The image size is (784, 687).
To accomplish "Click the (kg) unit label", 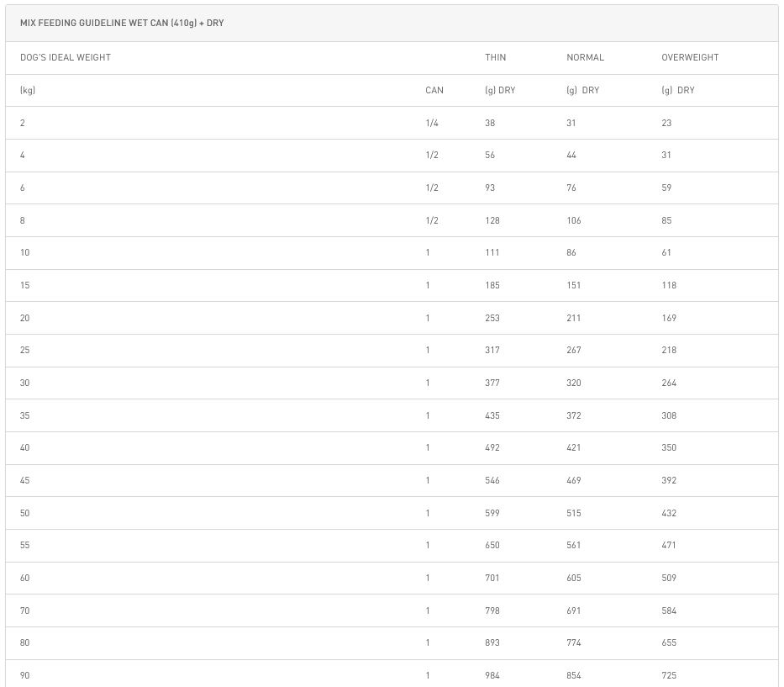I will [x=28, y=90].
